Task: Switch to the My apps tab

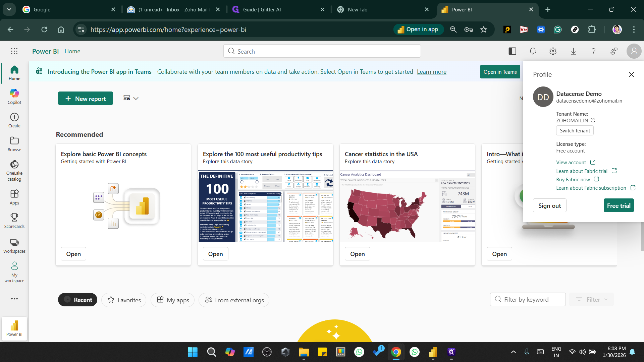Action: 173,300
